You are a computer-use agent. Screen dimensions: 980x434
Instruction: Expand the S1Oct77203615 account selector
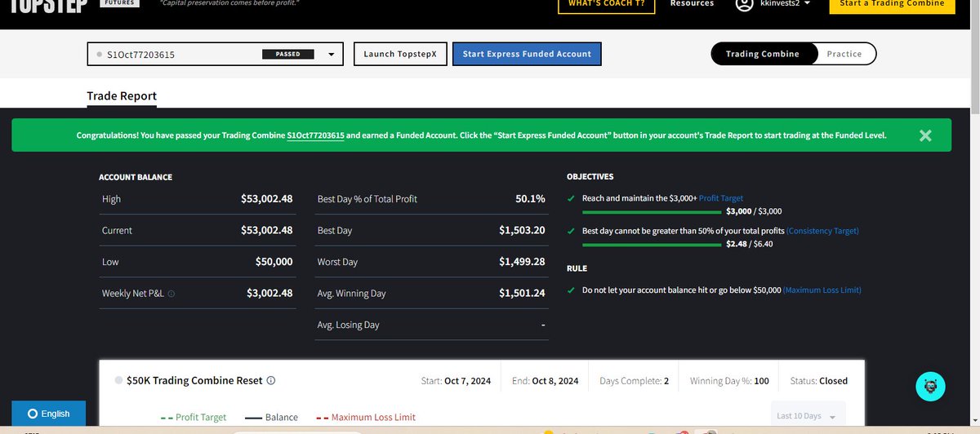tap(216, 55)
